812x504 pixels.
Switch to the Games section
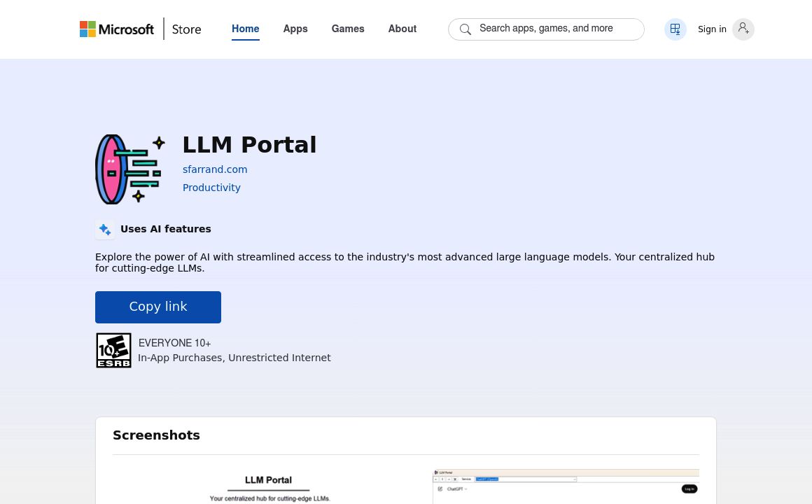tap(348, 29)
